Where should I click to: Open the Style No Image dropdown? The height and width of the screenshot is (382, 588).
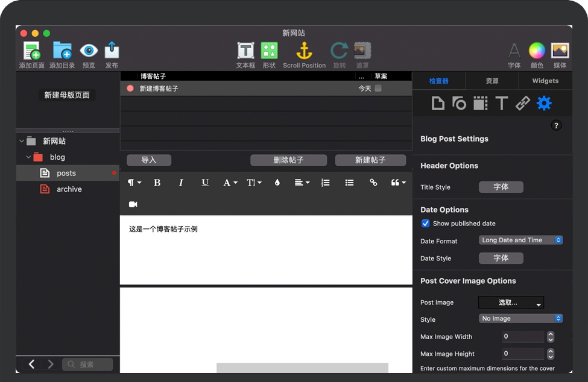[521, 319]
